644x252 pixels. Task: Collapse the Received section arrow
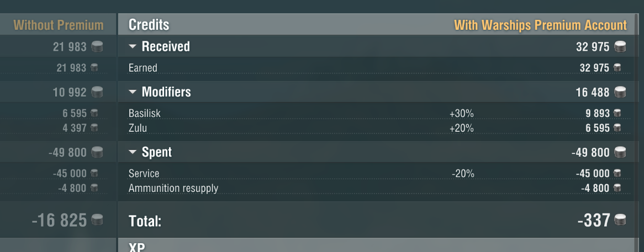[x=133, y=47]
